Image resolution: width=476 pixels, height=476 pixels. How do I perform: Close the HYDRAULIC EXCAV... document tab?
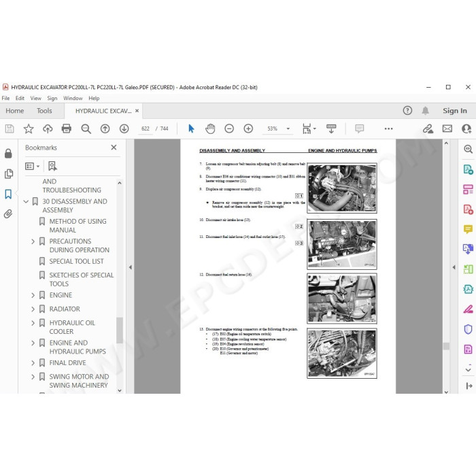coord(137,111)
